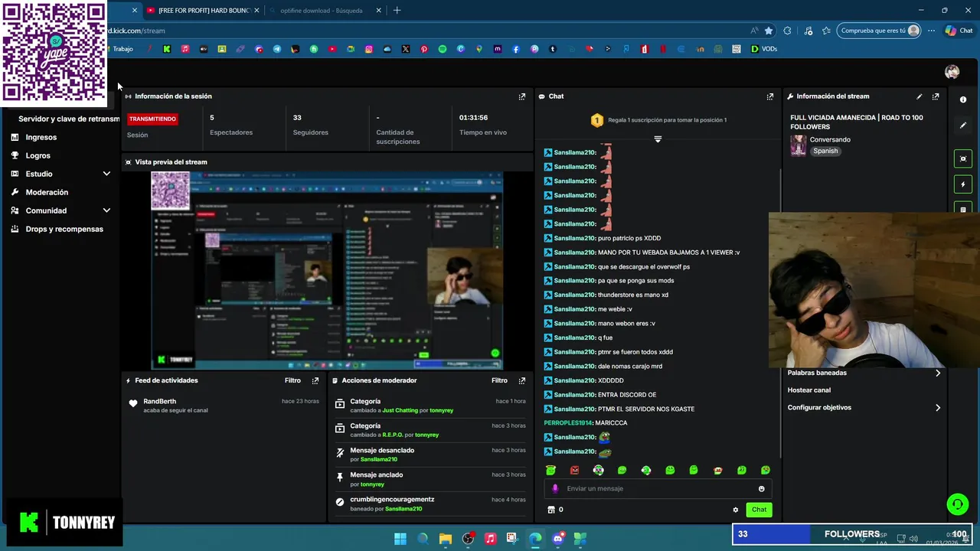
Task: Open the Copilot Chat button in Edge
Action: [x=959, y=31]
